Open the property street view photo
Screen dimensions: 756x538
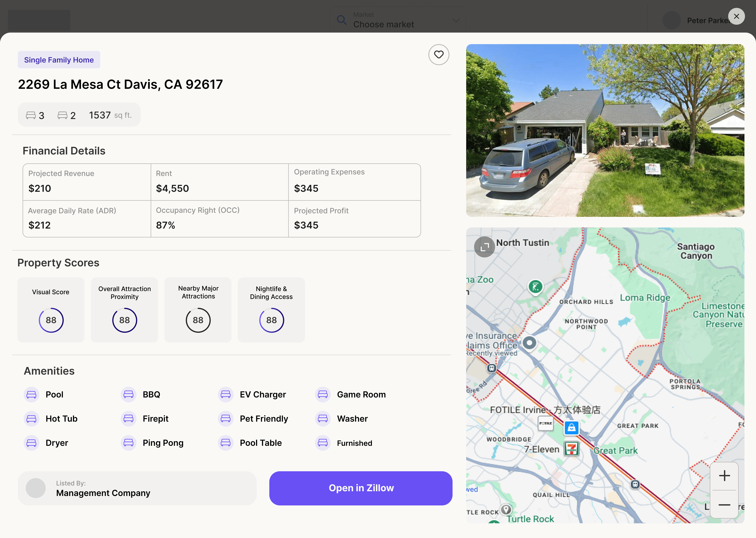coord(605,131)
